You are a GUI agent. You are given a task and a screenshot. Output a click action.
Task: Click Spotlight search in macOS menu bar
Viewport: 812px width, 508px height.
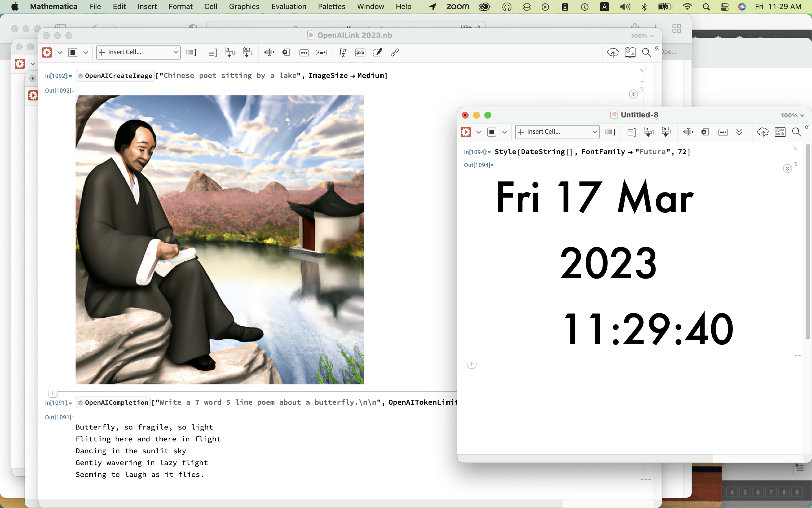(x=706, y=7)
